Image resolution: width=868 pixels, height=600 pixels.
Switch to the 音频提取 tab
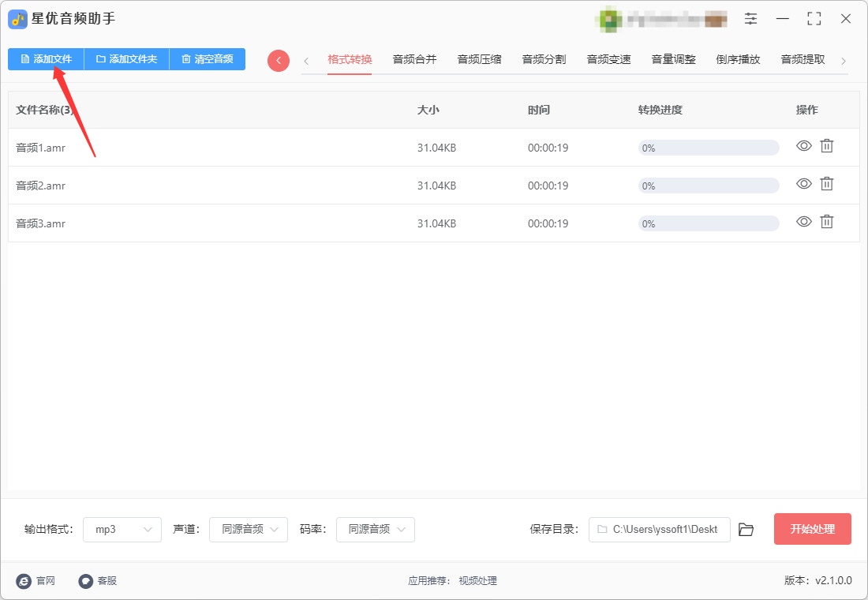click(x=803, y=59)
